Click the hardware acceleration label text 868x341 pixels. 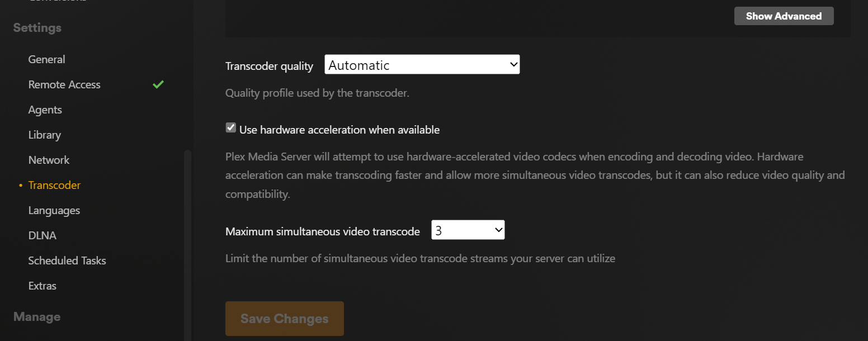339,130
